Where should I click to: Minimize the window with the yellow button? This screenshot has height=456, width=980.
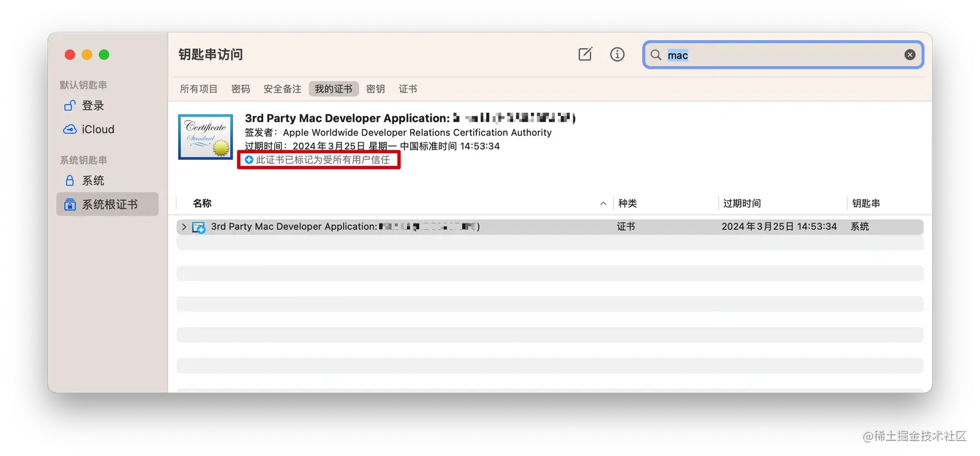click(87, 55)
